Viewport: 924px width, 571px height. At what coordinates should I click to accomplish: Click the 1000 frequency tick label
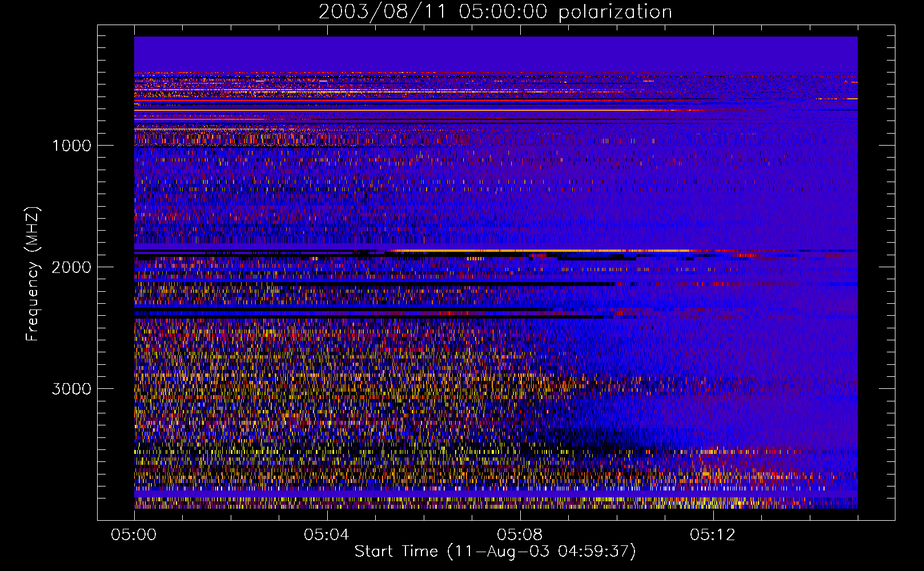(71, 146)
